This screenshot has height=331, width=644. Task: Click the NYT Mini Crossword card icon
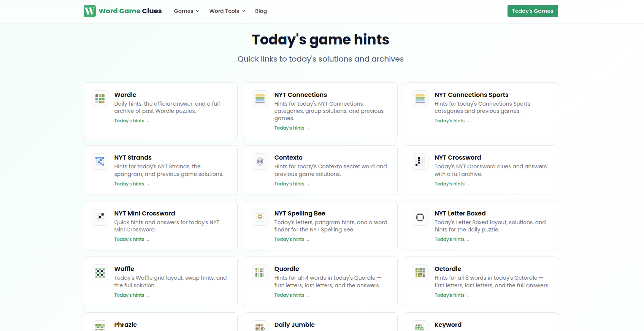(100, 217)
